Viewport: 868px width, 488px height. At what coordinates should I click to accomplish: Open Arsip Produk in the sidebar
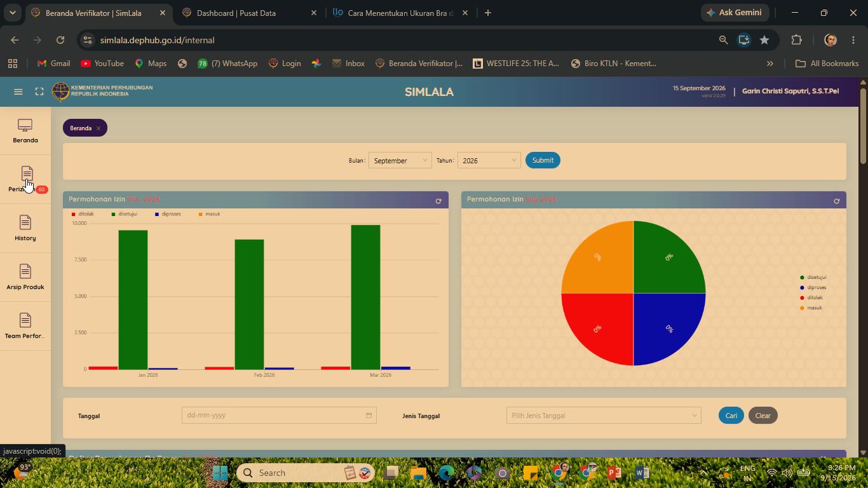(x=25, y=278)
